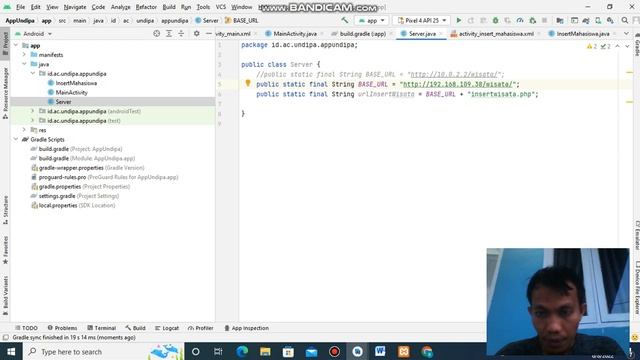
Task: Close the Server.java tab
Action: 441,34
